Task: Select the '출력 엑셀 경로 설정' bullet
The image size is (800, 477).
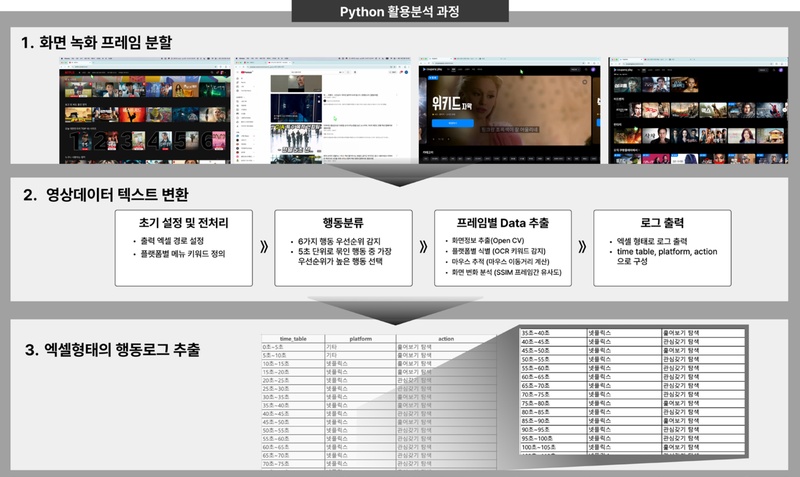Action: coord(172,241)
